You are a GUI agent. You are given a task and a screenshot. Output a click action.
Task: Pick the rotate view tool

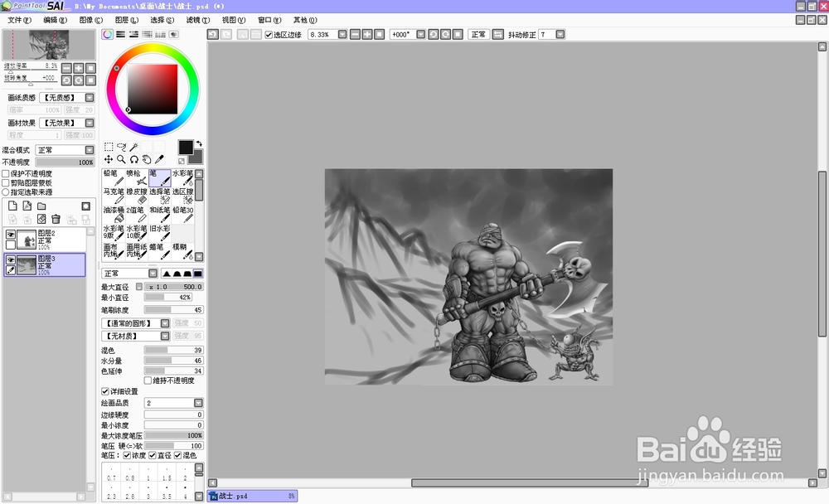pyautogui.click(x=133, y=159)
